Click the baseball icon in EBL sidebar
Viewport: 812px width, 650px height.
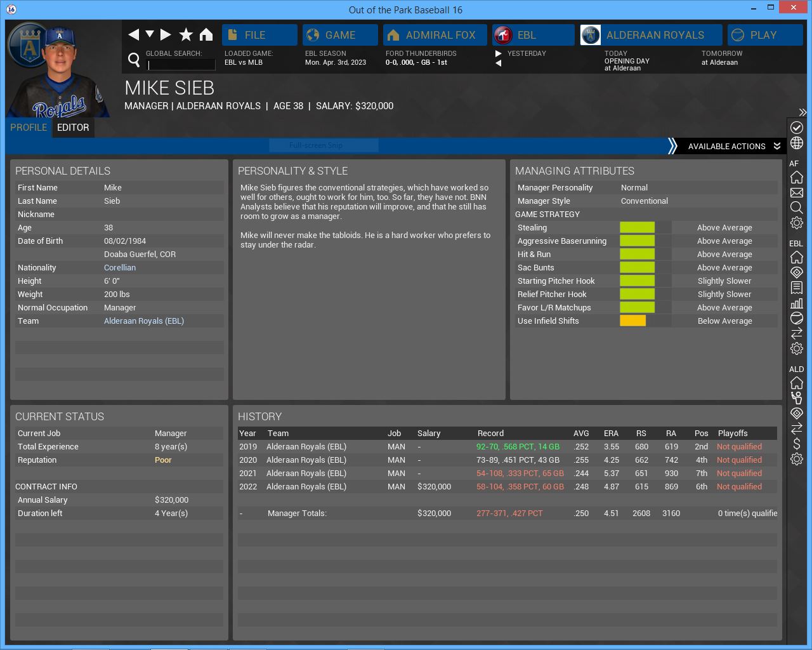pos(797,318)
